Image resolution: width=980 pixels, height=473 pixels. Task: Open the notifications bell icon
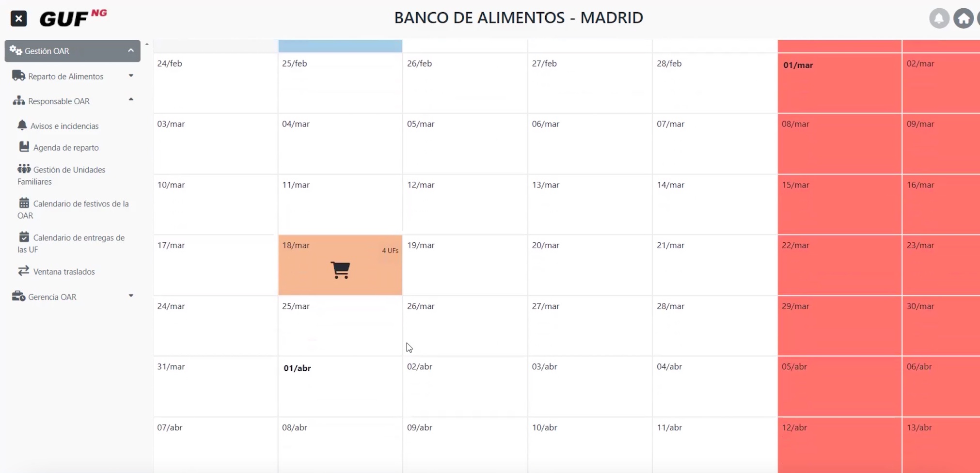[939, 18]
